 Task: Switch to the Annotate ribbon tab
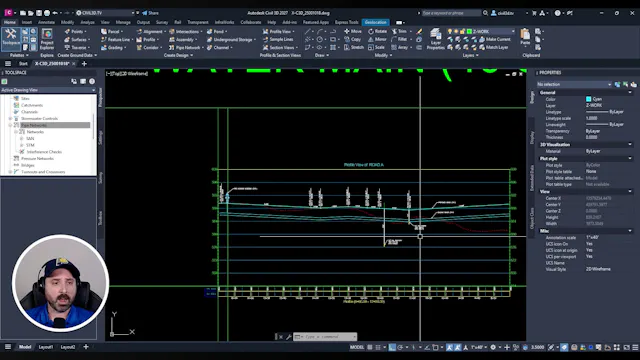click(x=46, y=22)
